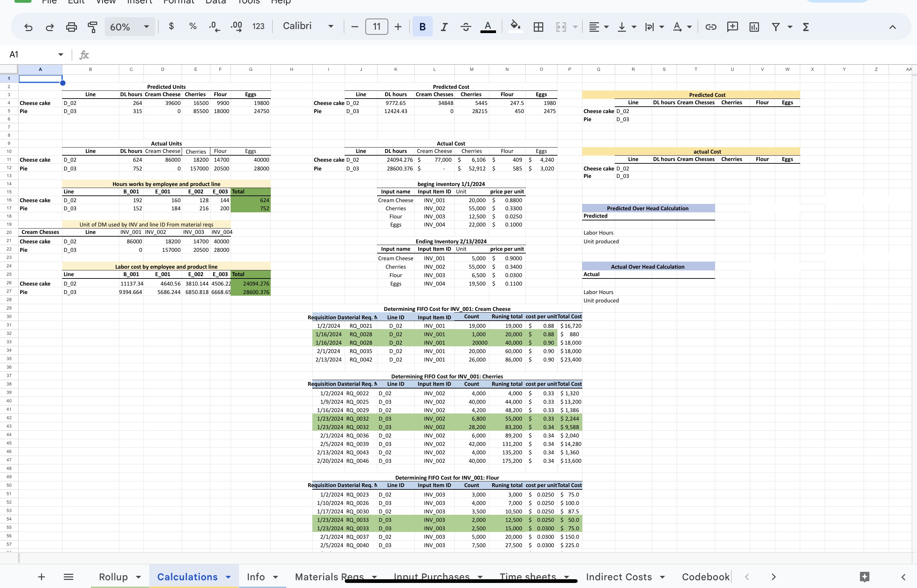Image resolution: width=917 pixels, height=588 pixels.
Task: Open the borders tool
Action: point(538,27)
